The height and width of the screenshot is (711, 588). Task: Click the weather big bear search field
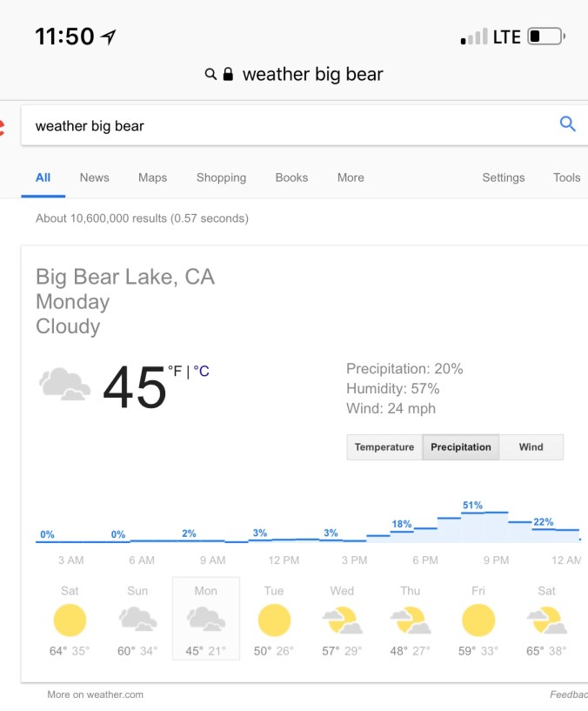point(287,125)
